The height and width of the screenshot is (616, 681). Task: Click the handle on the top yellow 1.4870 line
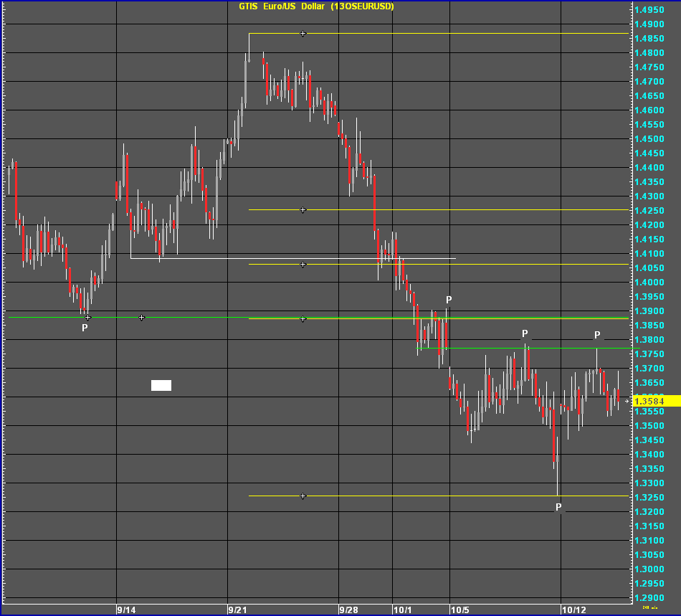[x=303, y=34]
